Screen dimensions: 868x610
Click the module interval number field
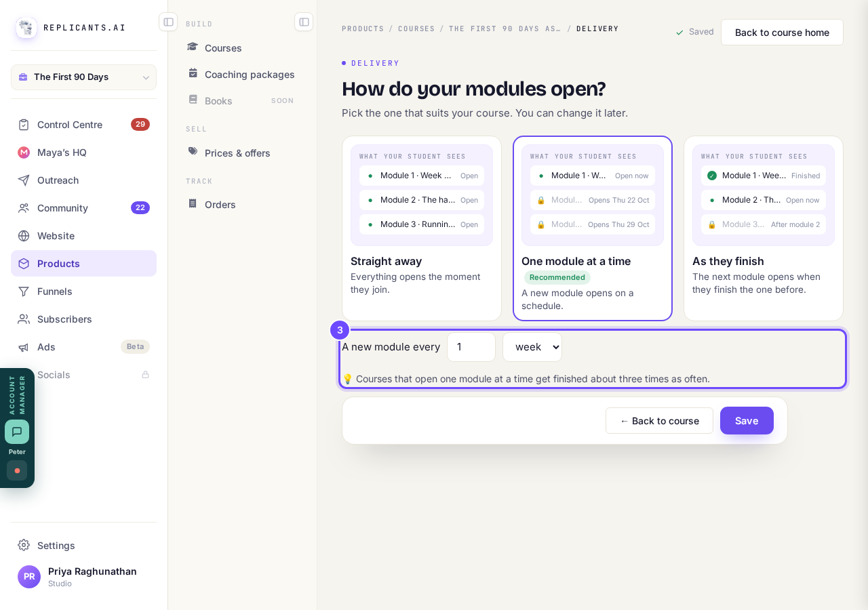[471, 347]
